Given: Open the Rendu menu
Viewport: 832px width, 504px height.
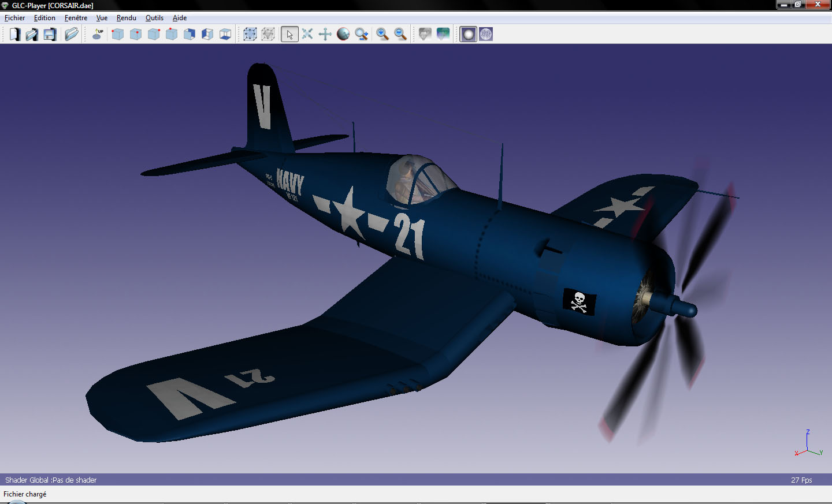Looking at the screenshot, I should tap(127, 18).
